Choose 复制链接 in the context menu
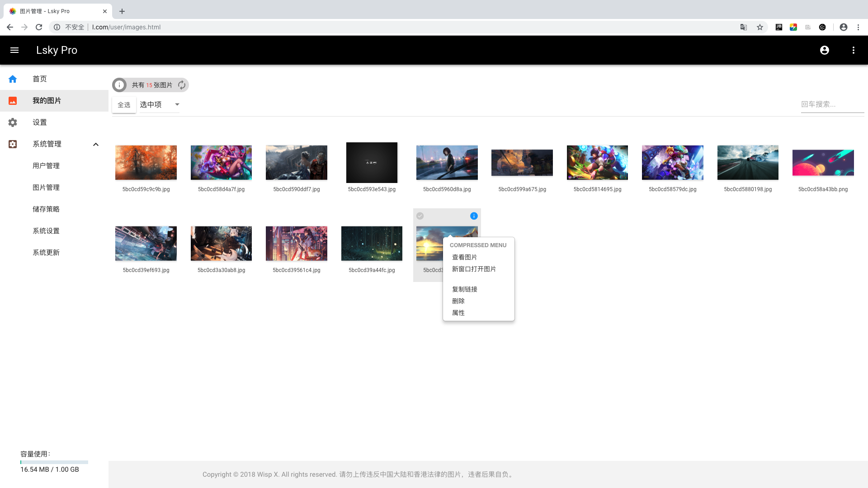Image resolution: width=868 pixels, height=488 pixels. pyautogui.click(x=465, y=289)
